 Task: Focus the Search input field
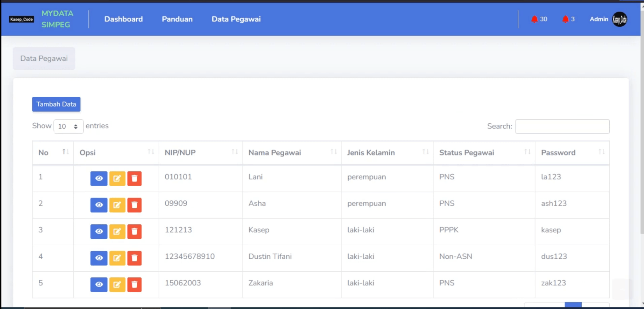(562, 126)
